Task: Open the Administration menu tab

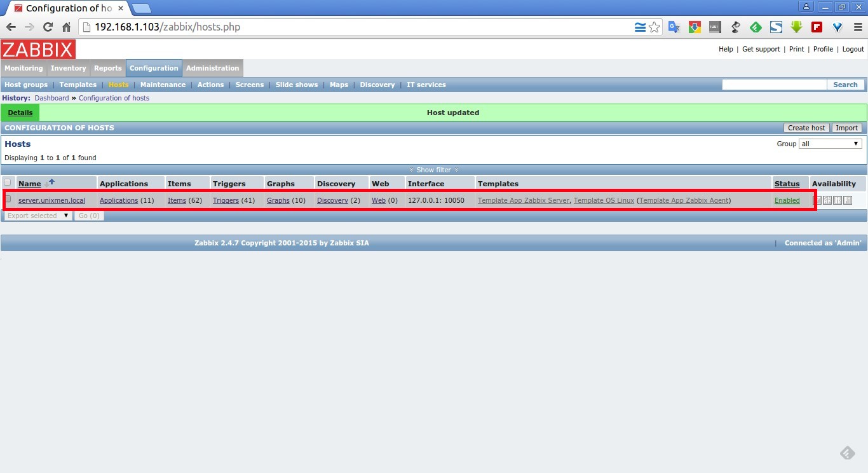Action: tap(213, 68)
